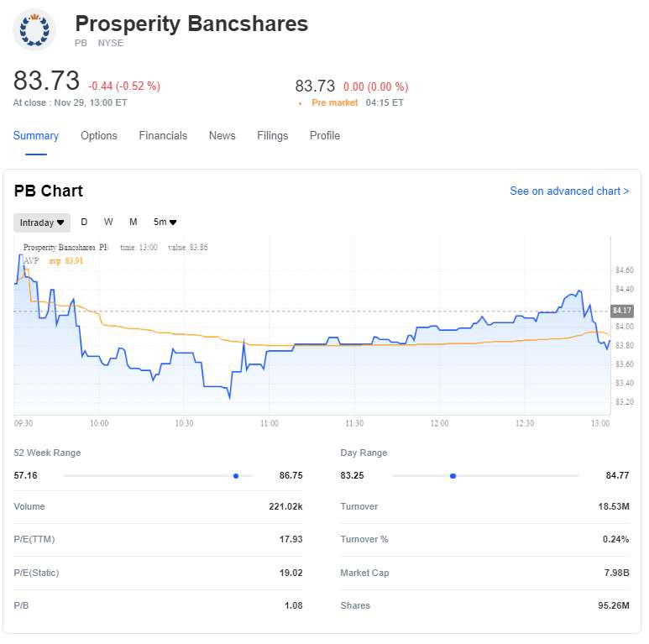Switch chart to Daily (D) view
The height and width of the screenshot is (644, 649).
point(84,223)
